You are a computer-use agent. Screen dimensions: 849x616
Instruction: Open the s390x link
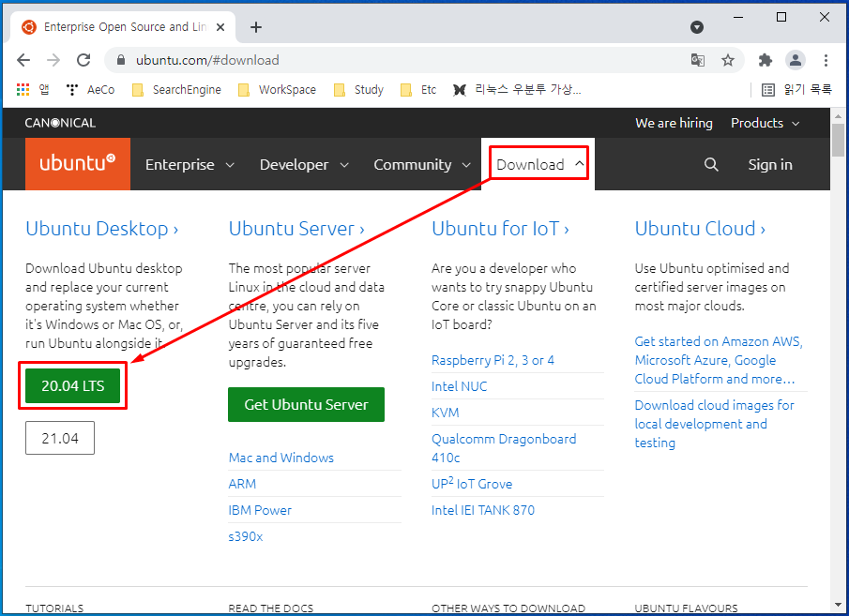(245, 536)
